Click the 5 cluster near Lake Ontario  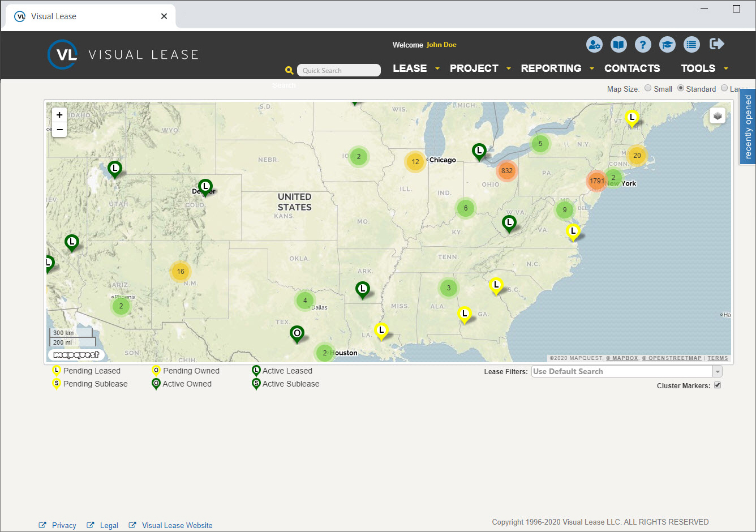point(540,144)
